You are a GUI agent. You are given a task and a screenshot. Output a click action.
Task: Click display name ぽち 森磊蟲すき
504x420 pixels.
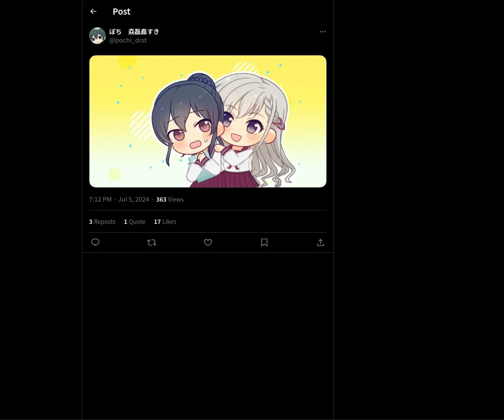[134, 31]
